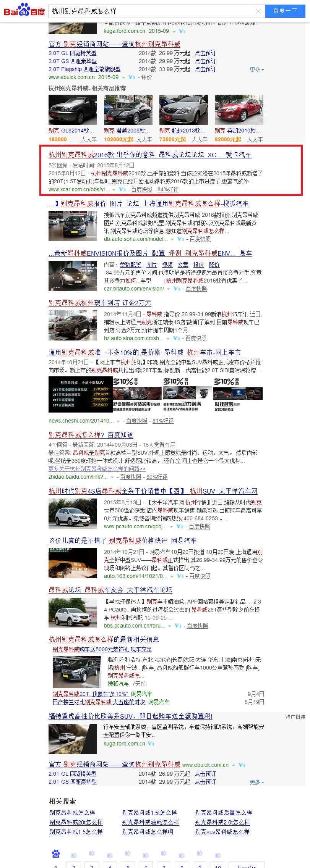Open the dropdown arrow beside www.xcar.com.cn/bbs
This screenshot has width=310, height=868.
tap(114, 190)
